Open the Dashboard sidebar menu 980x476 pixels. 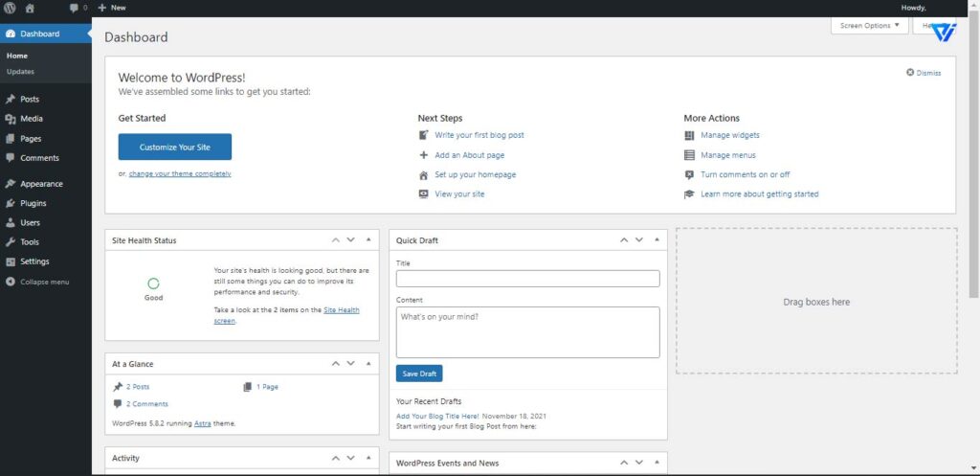46,34
